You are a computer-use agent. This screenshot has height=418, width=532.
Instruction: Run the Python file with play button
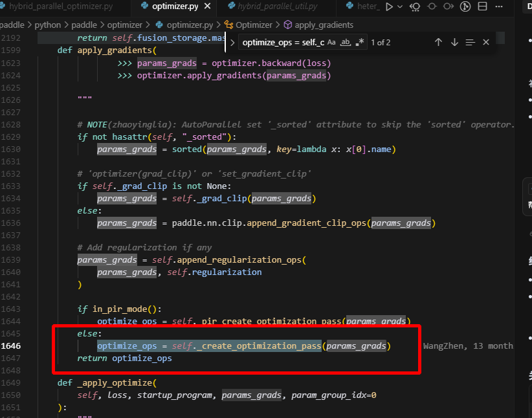pos(389,7)
